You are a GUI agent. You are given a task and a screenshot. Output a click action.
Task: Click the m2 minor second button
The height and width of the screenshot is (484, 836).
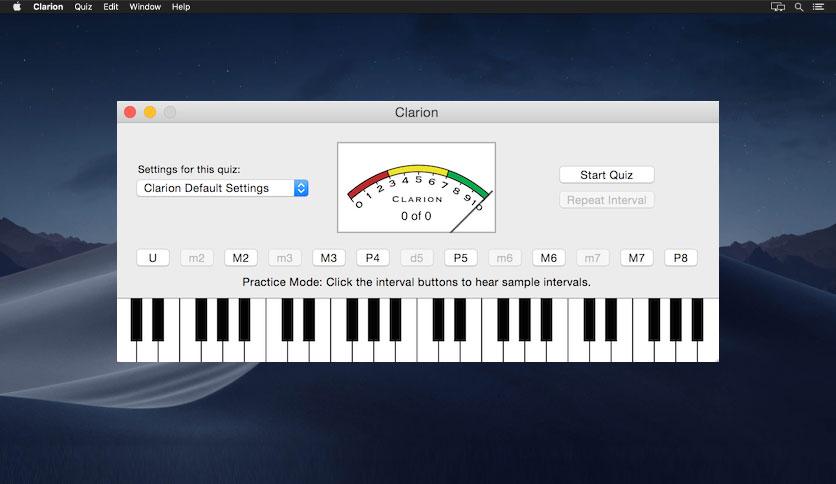[x=196, y=258]
